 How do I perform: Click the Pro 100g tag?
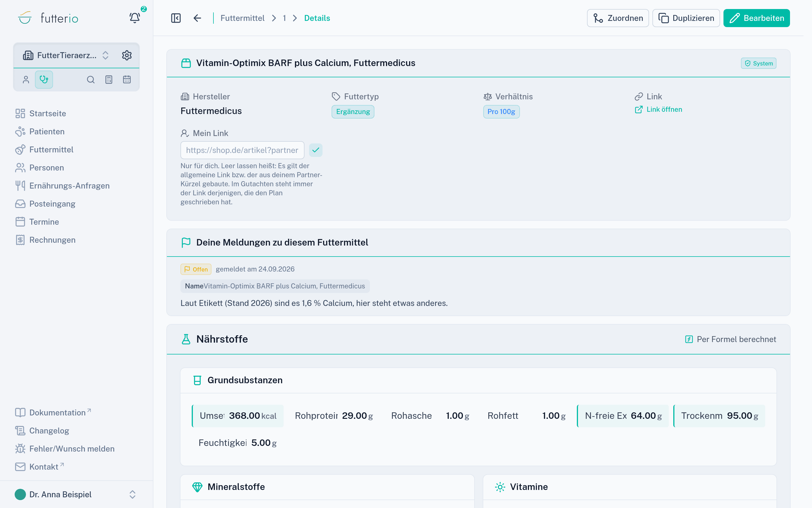(501, 112)
